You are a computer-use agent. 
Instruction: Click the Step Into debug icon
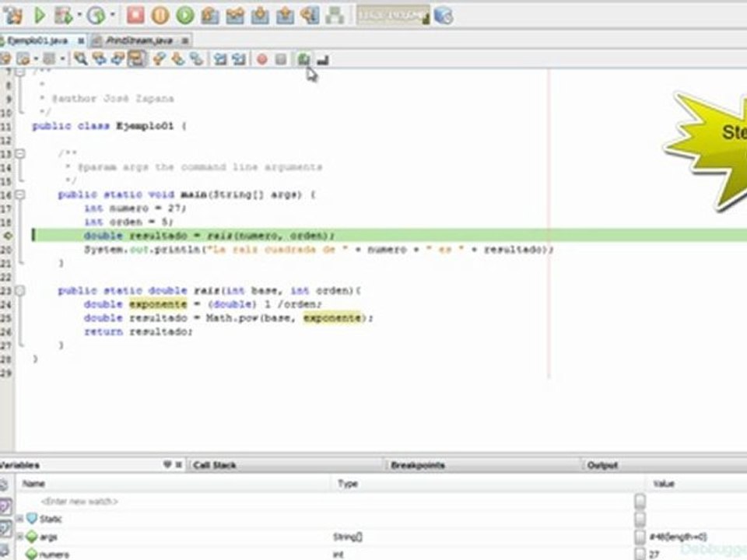[260, 16]
